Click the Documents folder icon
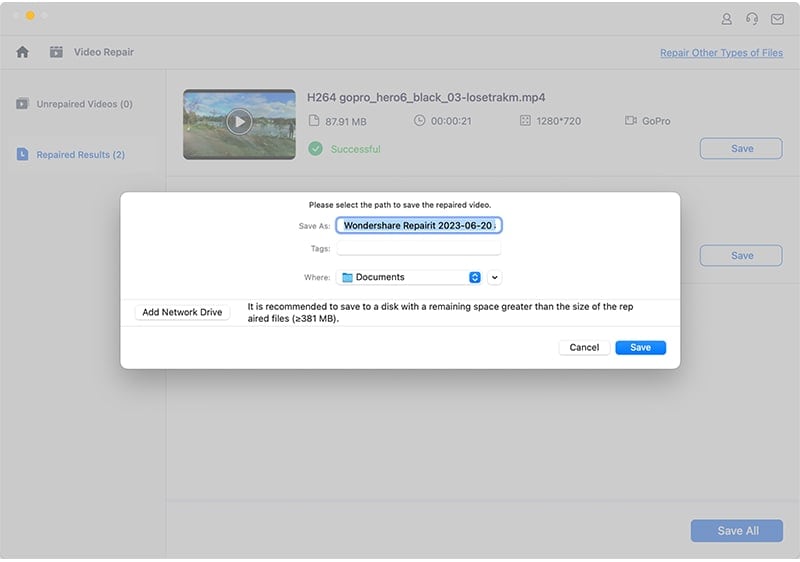Viewport: 800px width, 562px height. click(x=347, y=277)
